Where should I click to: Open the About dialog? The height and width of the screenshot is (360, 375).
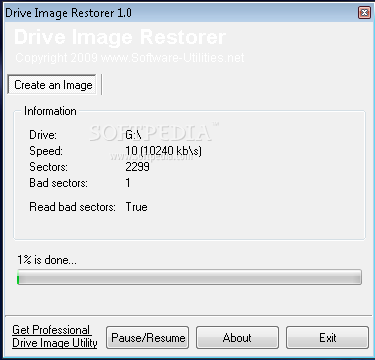[237, 338]
